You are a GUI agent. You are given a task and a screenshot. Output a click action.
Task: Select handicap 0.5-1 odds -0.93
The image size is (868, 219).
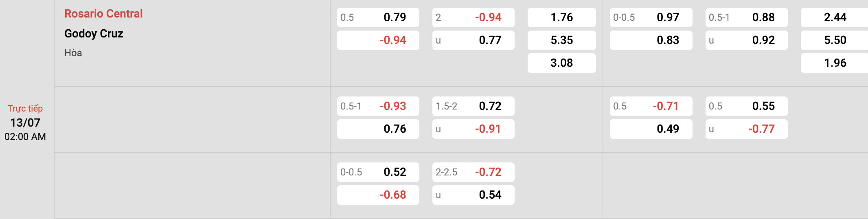point(378,106)
